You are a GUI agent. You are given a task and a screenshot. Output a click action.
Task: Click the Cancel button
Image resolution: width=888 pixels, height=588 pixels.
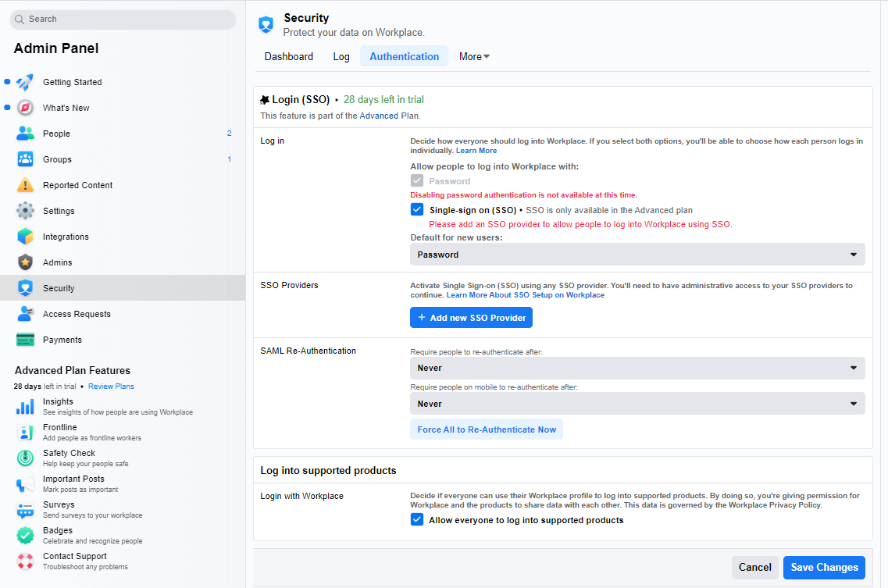[x=754, y=567]
